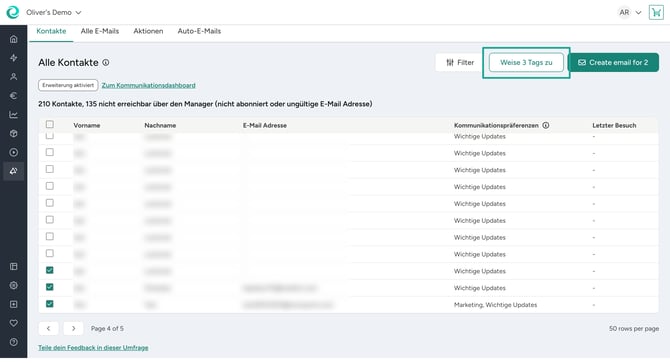The image size is (670, 363).
Task: Go to the next page arrow
Action: tap(73, 328)
